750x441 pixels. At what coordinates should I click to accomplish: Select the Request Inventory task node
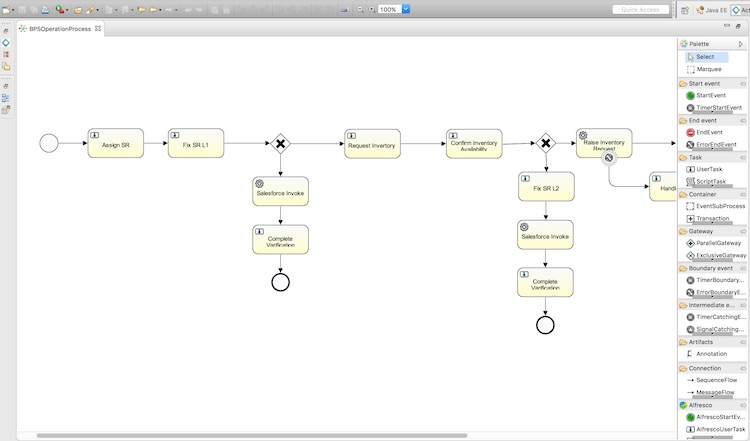pos(372,144)
